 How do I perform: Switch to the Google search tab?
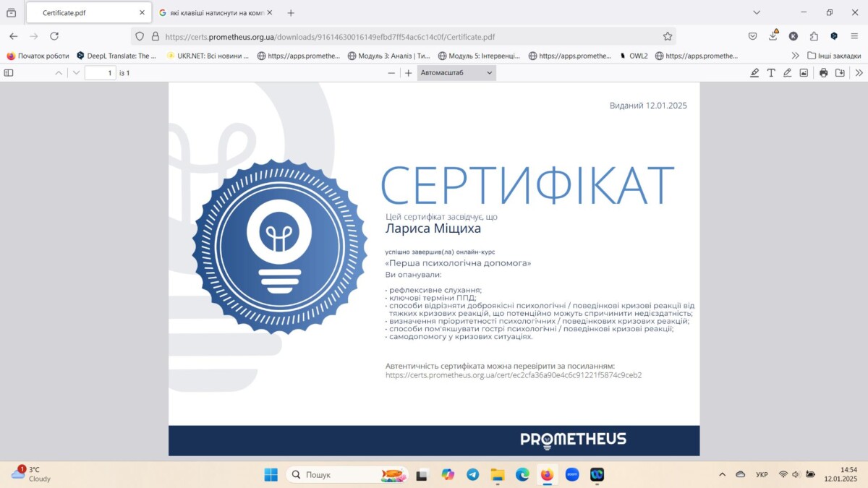click(214, 13)
